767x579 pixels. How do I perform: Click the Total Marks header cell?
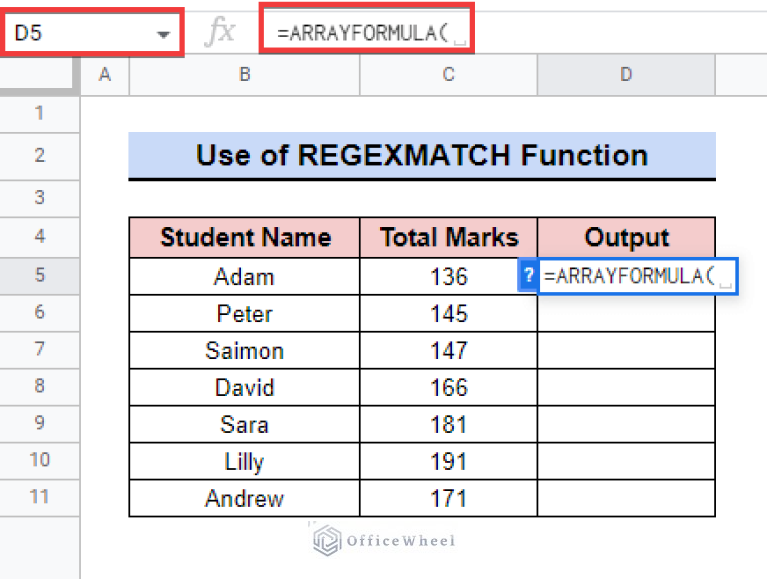[448, 237]
